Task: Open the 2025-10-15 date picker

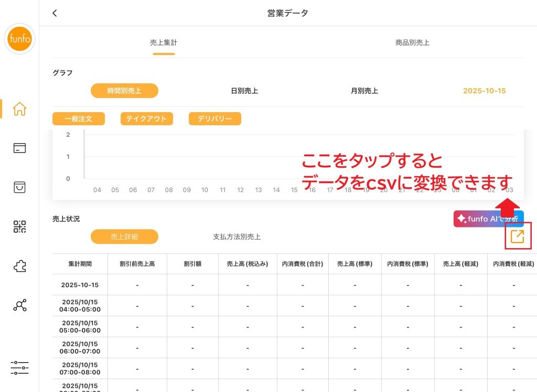Action: click(x=484, y=91)
